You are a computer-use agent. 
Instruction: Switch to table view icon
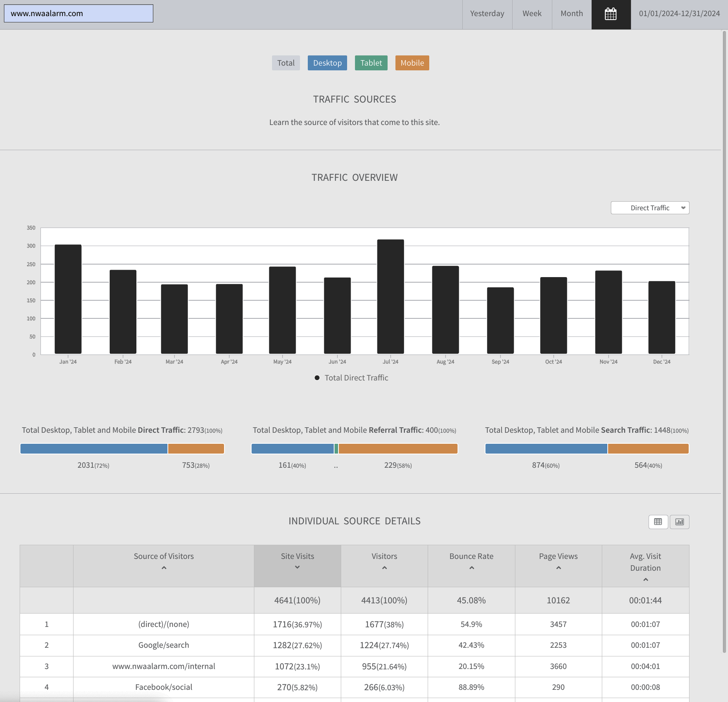tap(658, 522)
